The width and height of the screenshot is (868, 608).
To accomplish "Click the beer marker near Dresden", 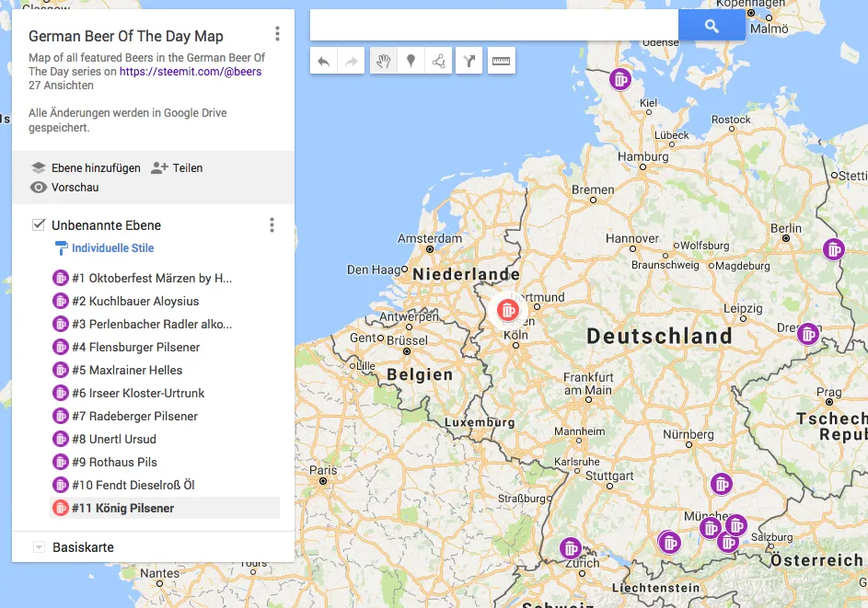I will click(808, 334).
